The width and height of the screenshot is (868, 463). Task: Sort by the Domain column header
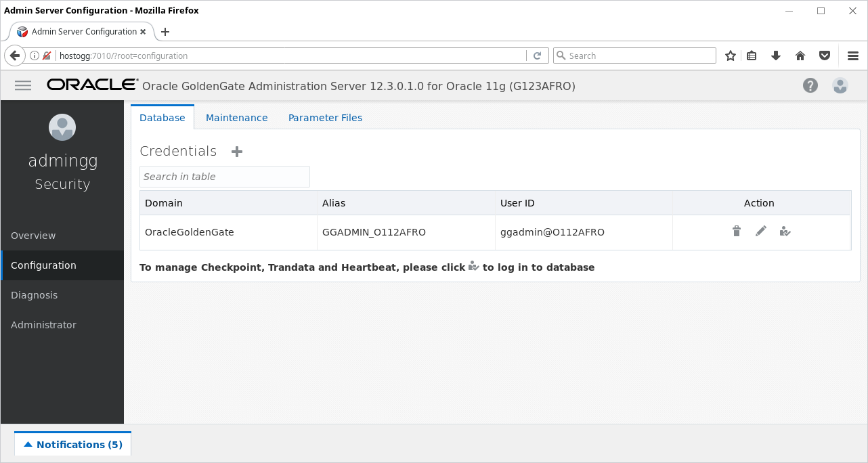pyautogui.click(x=229, y=203)
